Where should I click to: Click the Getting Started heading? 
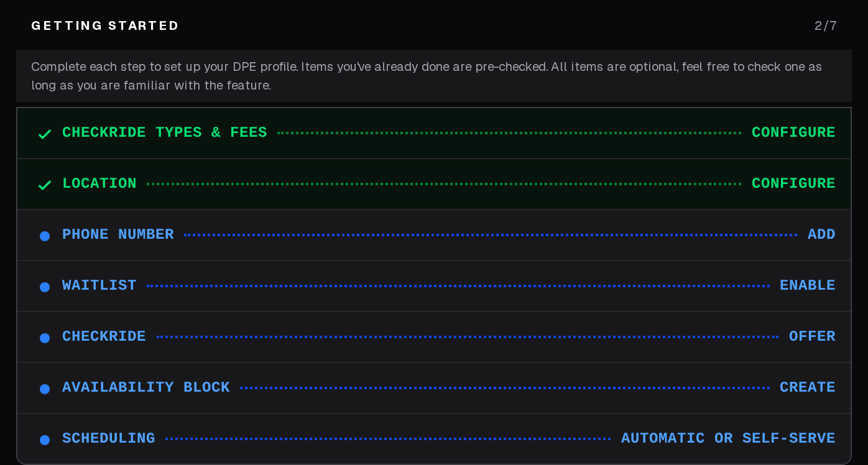[105, 26]
